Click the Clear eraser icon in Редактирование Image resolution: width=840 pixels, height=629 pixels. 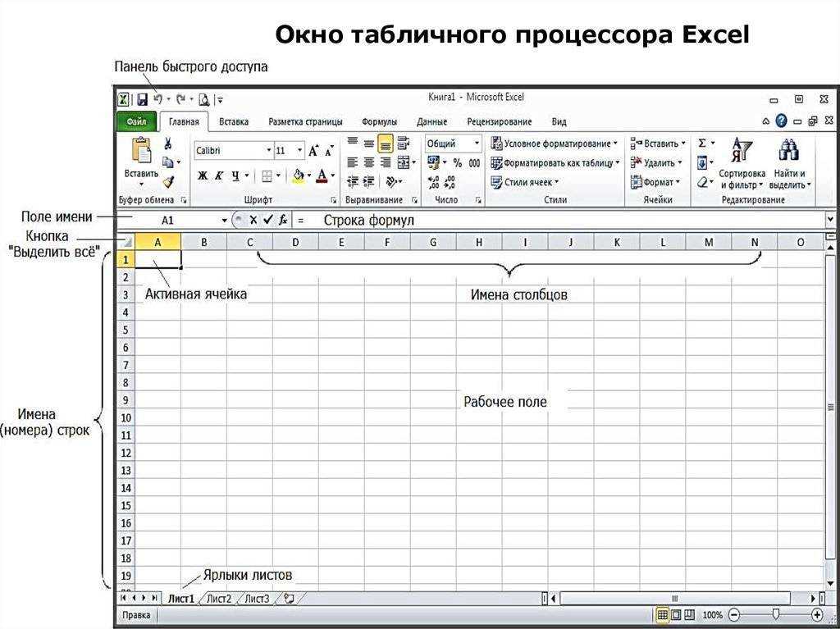click(702, 183)
